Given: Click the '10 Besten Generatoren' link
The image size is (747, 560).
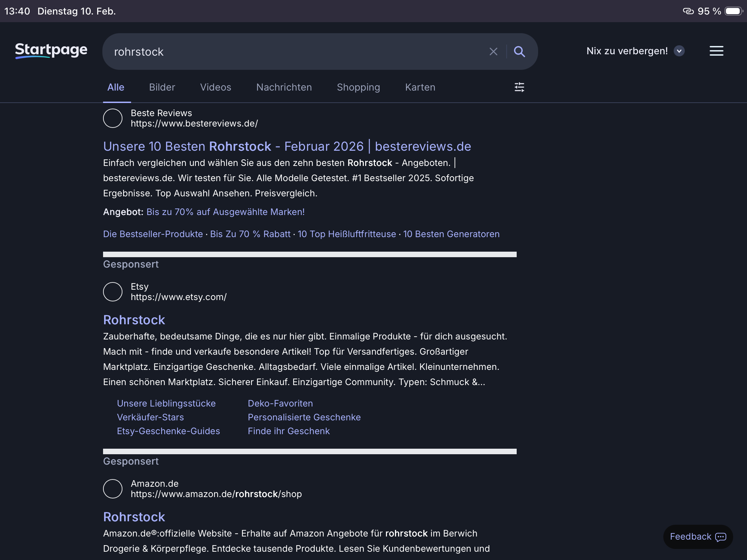Looking at the screenshot, I should pyautogui.click(x=451, y=234).
